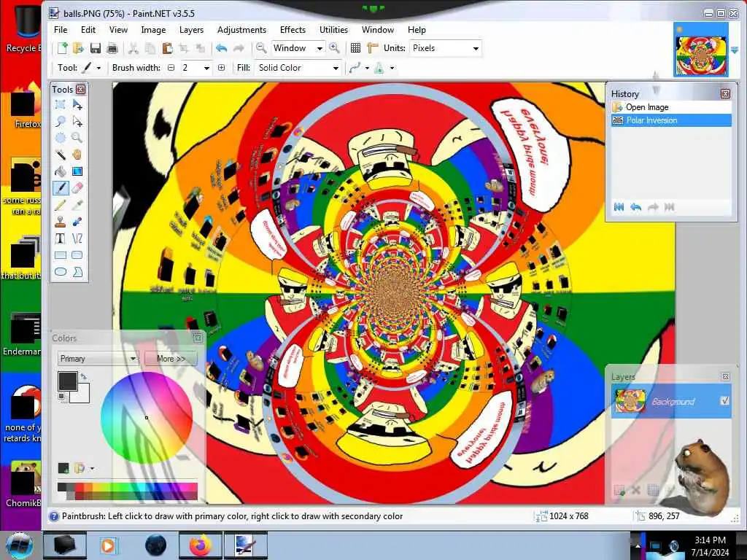Viewport: 747px width, 560px height.
Task: Select the Magic Wand tool
Action: [60, 155]
